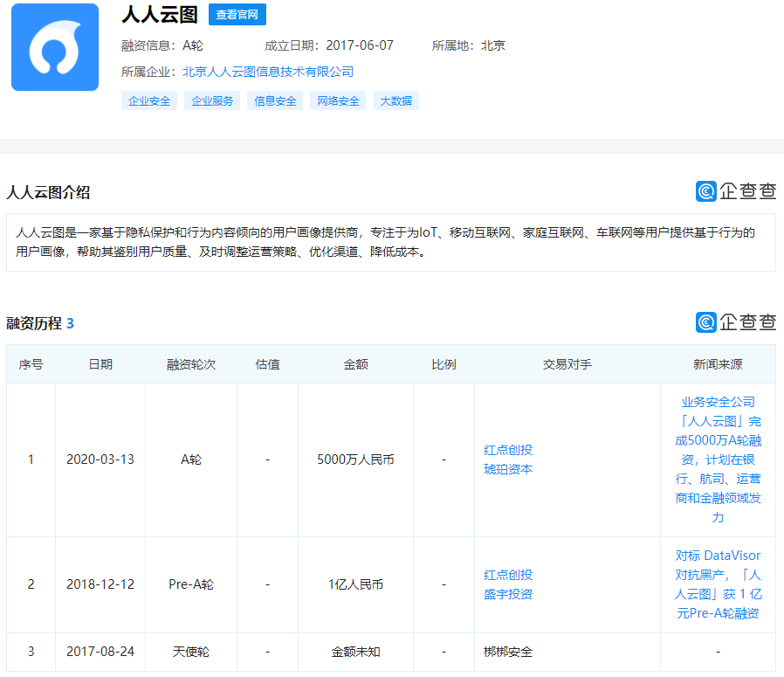Click the 人人云图 company logo image
The height and width of the screenshot is (677, 784).
pos(55,47)
